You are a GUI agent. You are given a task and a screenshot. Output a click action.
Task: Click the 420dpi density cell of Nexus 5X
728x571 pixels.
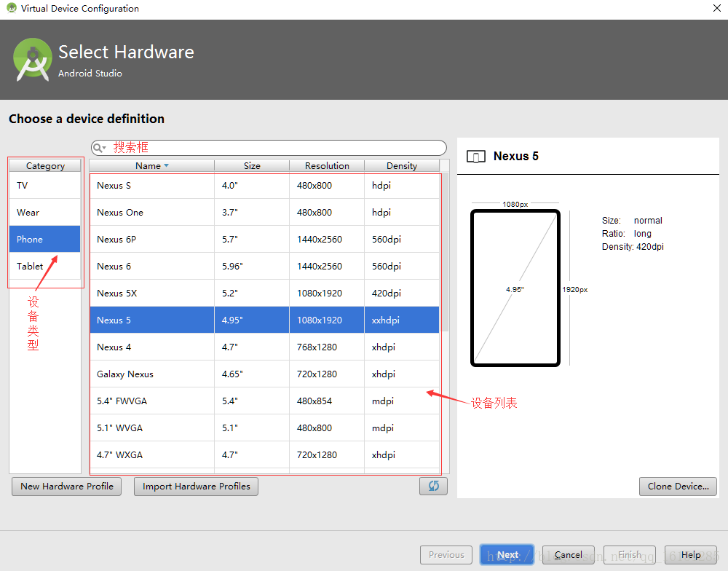pyautogui.click(x=402, y=294)
